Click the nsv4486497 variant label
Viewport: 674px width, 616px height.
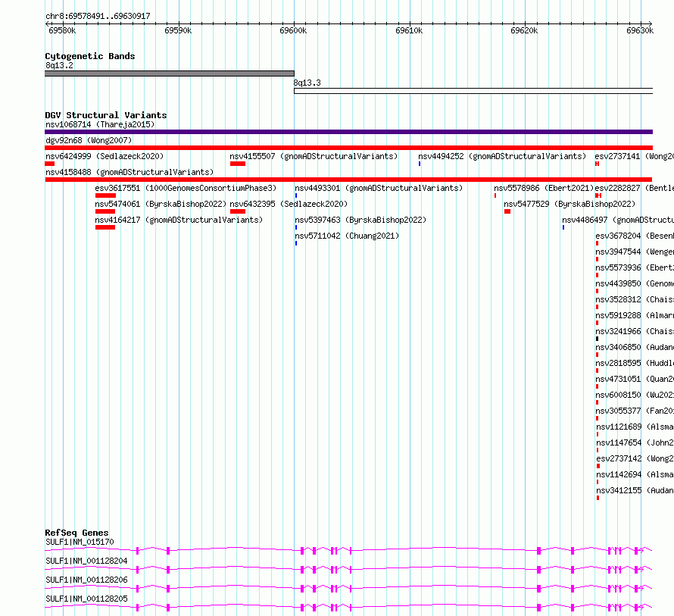click(x=618, y=220)
